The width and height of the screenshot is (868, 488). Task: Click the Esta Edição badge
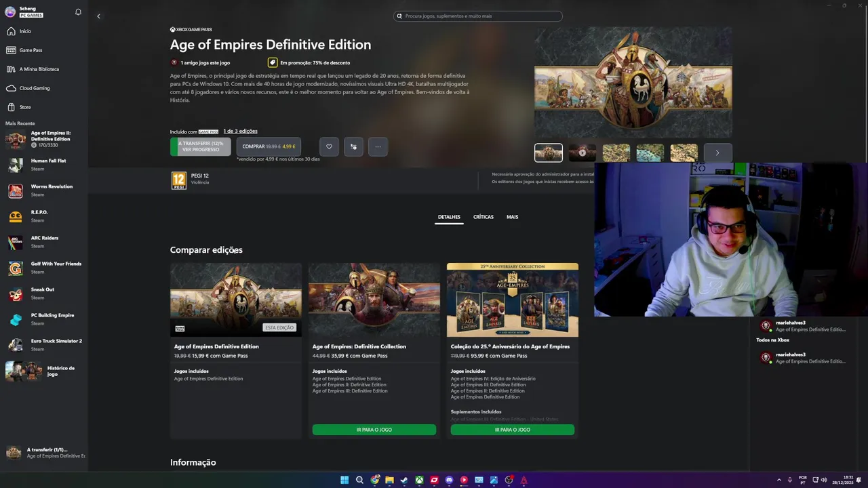pyautogui.click(x=279, y=327)
